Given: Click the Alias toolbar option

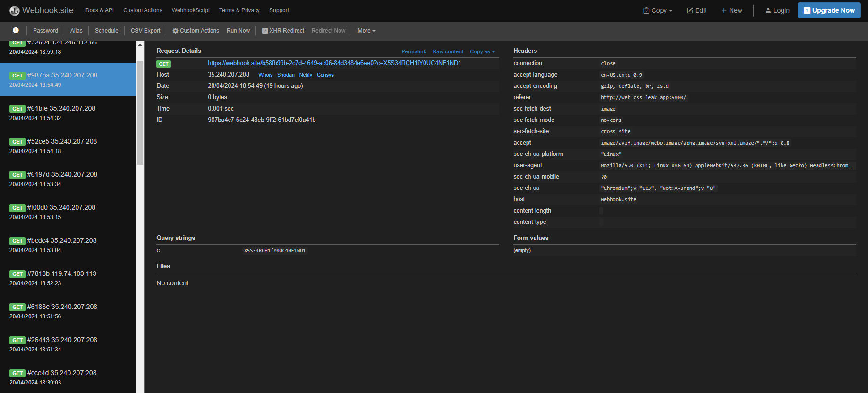Looking at the screenshot, I should click(77, 31).
